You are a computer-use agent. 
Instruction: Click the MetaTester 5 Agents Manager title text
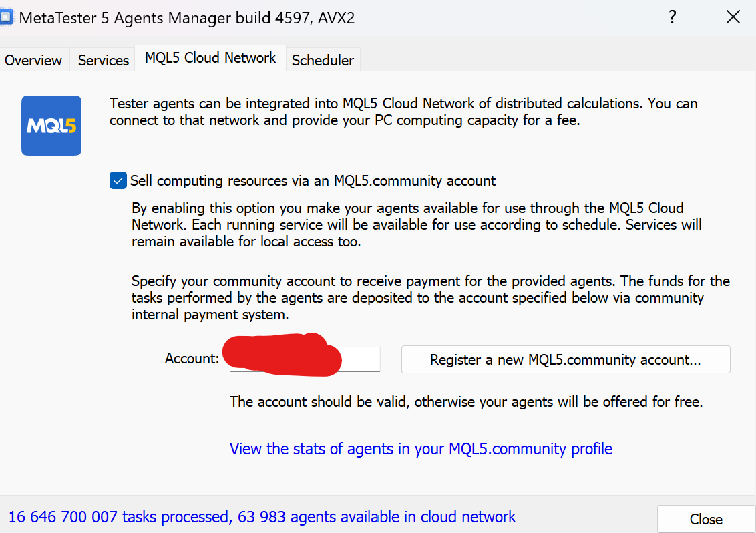pos(187,18)
